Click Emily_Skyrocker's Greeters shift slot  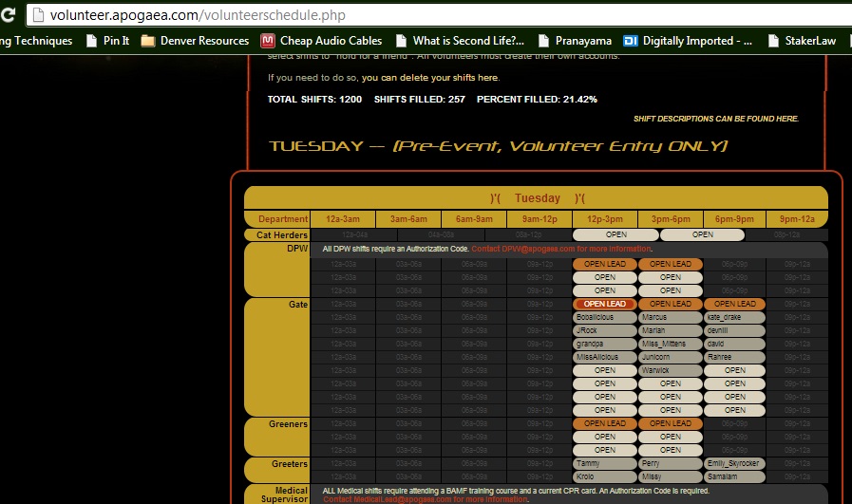(734, 463)
